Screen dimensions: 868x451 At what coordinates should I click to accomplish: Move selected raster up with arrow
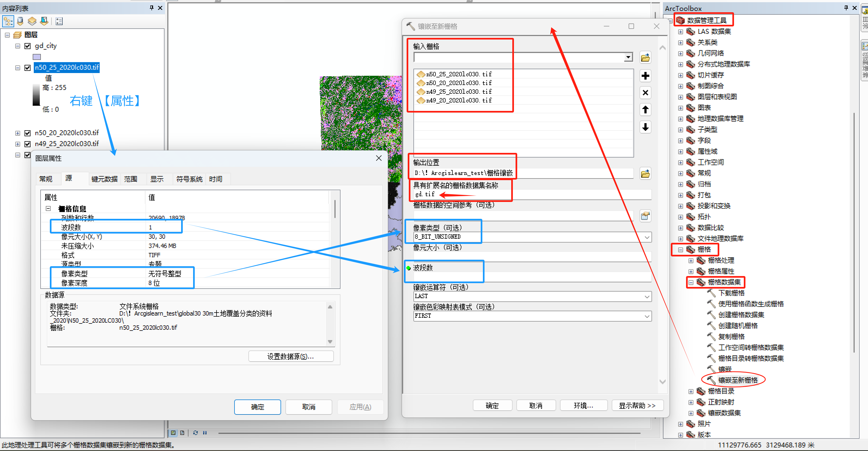click(x=645, y=110)
